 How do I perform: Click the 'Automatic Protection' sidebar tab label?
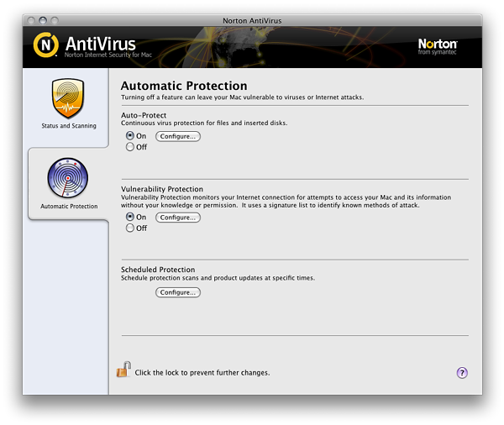(x=69, y=206)
